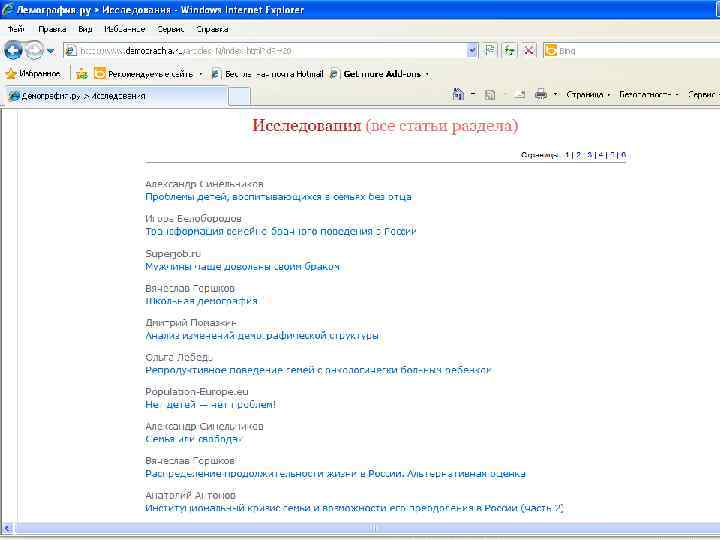Image resolution: width=720 pixels, height=540 pixels.
Task: Go back with the Back arrow button
Action: pyautogui.click(x=13, y=50)
